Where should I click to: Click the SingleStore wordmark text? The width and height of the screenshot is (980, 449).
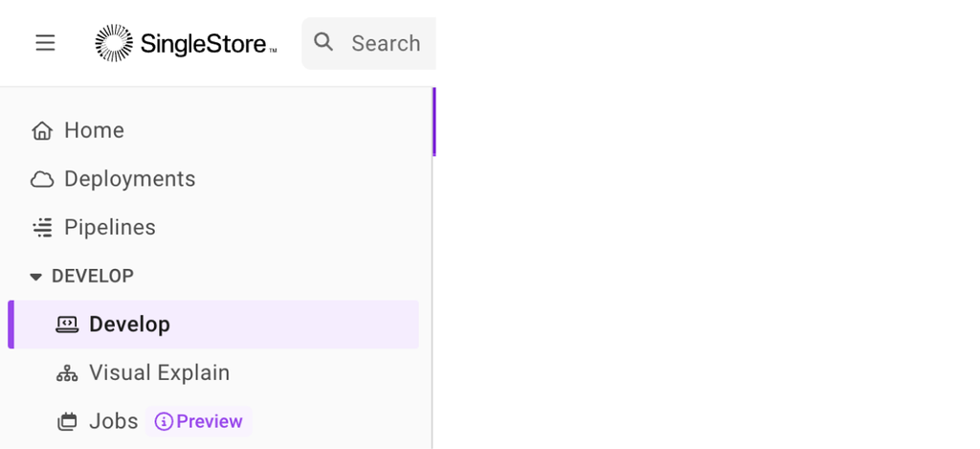pos(209,44)
